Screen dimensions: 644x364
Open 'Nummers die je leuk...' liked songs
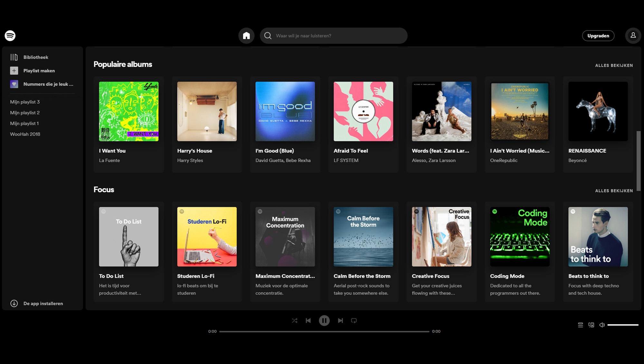tap(48, 84)
